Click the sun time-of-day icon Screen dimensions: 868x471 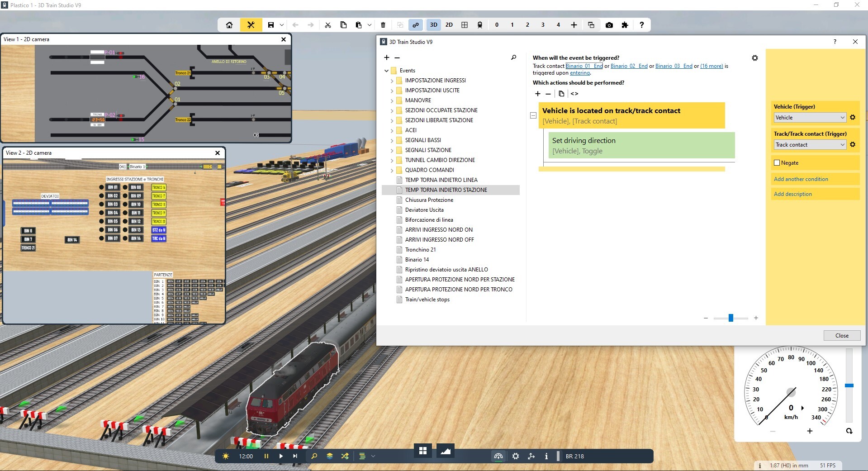[226, 456]
